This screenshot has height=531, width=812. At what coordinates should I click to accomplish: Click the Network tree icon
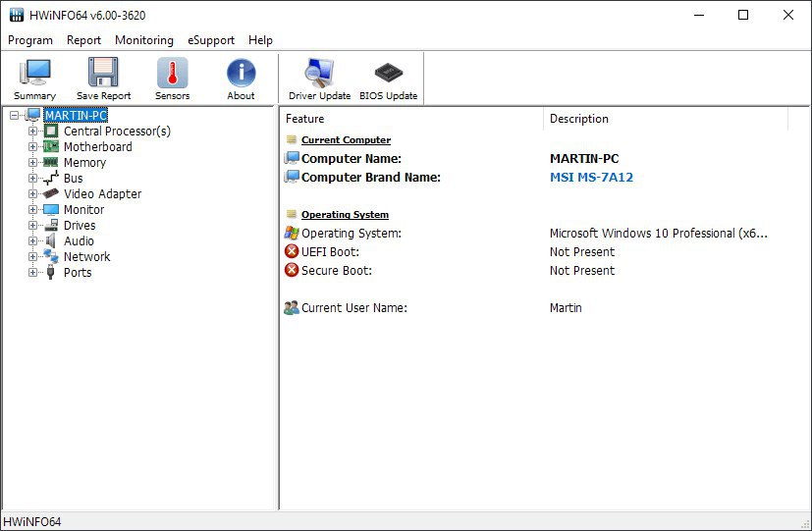(x=51, y=257)
